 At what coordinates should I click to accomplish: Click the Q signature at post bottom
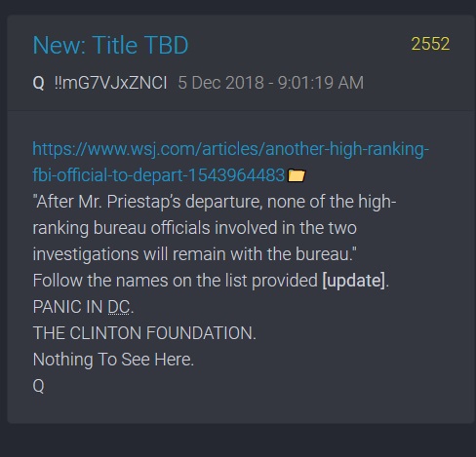[38, 386]
